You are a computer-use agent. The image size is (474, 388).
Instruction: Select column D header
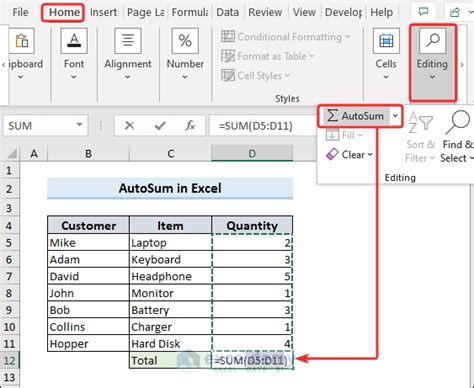252,154
